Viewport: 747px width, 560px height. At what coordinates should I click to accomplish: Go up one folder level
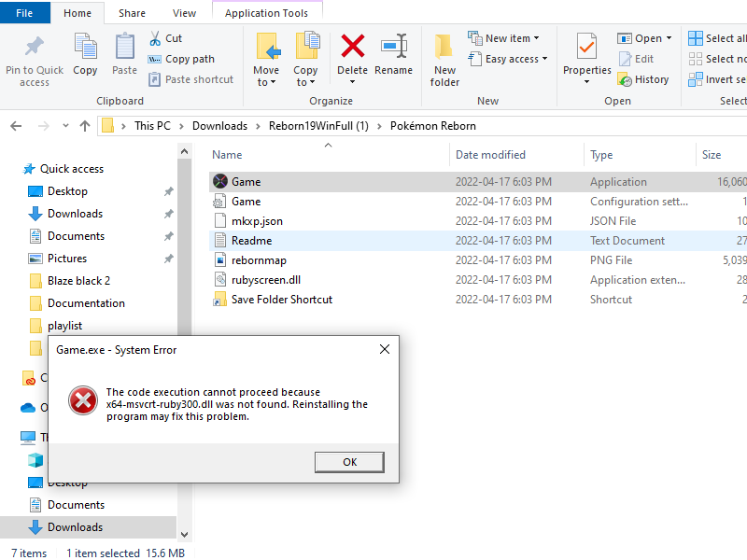coord(85,126)
